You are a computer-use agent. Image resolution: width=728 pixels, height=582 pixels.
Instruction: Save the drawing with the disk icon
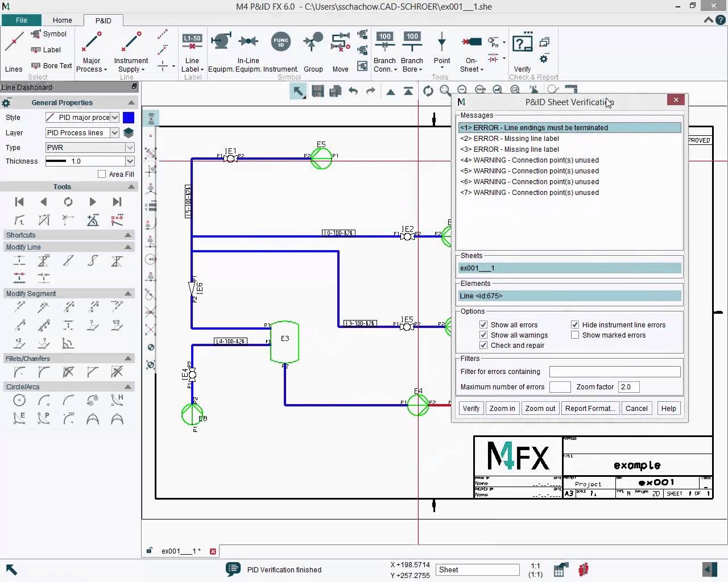pyautogui.click(x=317, y=91)
